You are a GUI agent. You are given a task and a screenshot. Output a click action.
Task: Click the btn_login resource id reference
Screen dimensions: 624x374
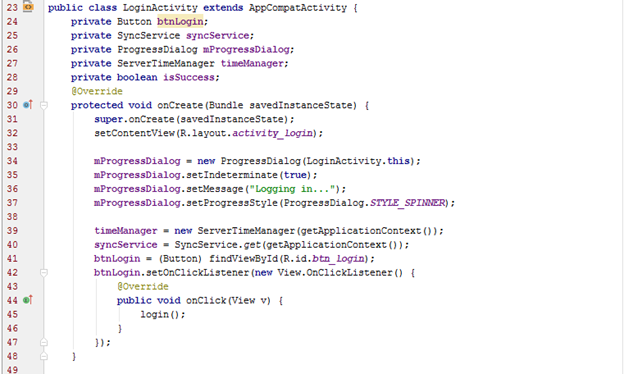(338, 259)
